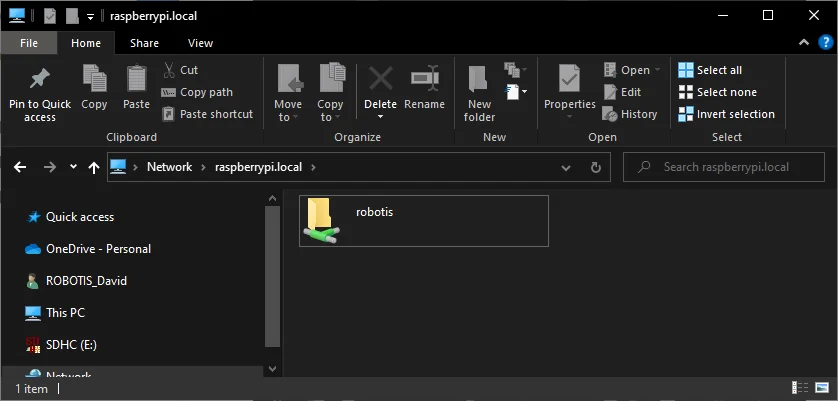Collapse the ribbon with the chevron
Screen dimensions: 838x401
click(804, 42)
